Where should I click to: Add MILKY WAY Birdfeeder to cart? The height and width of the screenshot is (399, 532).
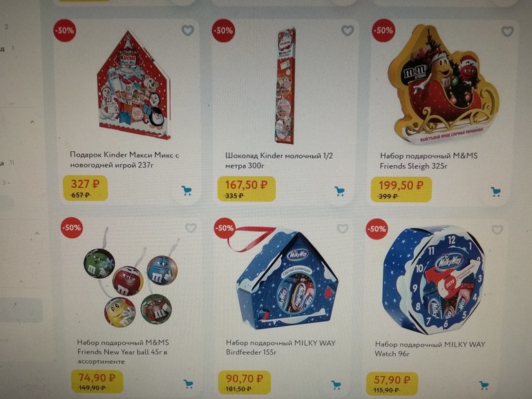336,385
